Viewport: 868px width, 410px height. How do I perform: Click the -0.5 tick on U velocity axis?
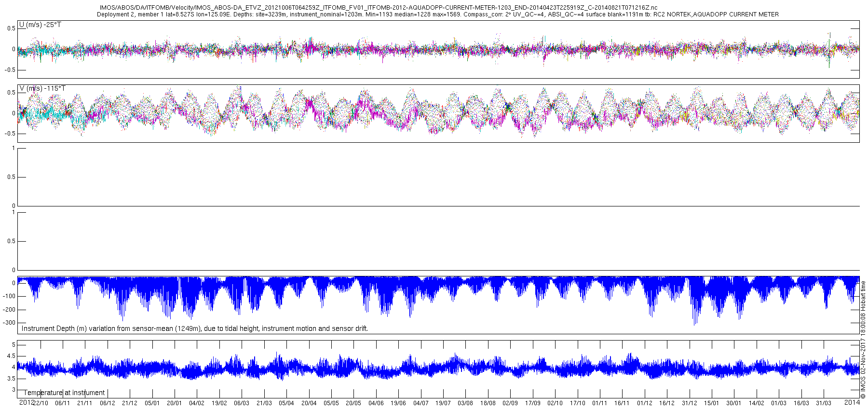pyautogui.click(x=11, y=70)
